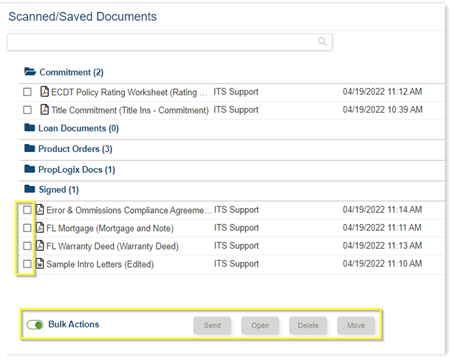Click the document search input field
The image size is (453, 360).
click(x=169, y=42)
